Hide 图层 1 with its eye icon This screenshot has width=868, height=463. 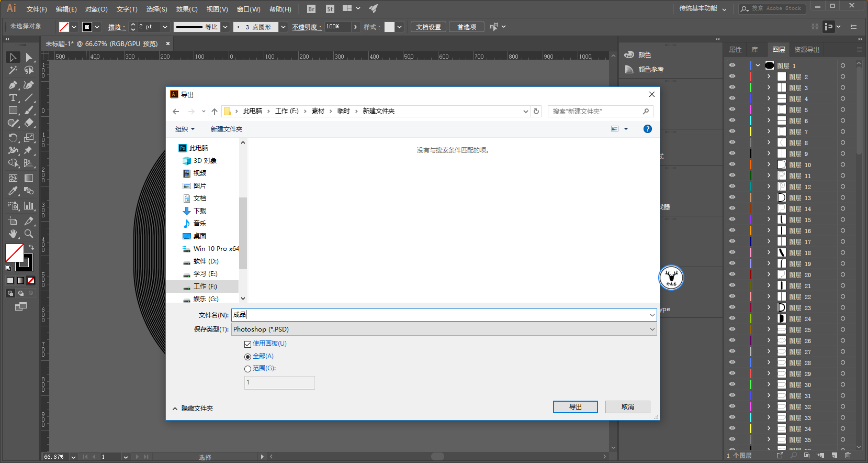[732, 65]
